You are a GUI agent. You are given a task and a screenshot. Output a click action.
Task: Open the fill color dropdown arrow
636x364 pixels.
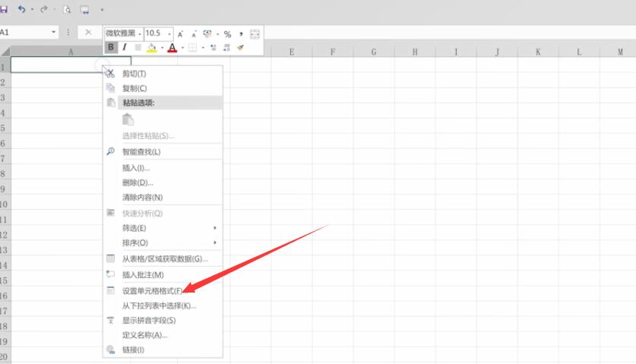163,48
